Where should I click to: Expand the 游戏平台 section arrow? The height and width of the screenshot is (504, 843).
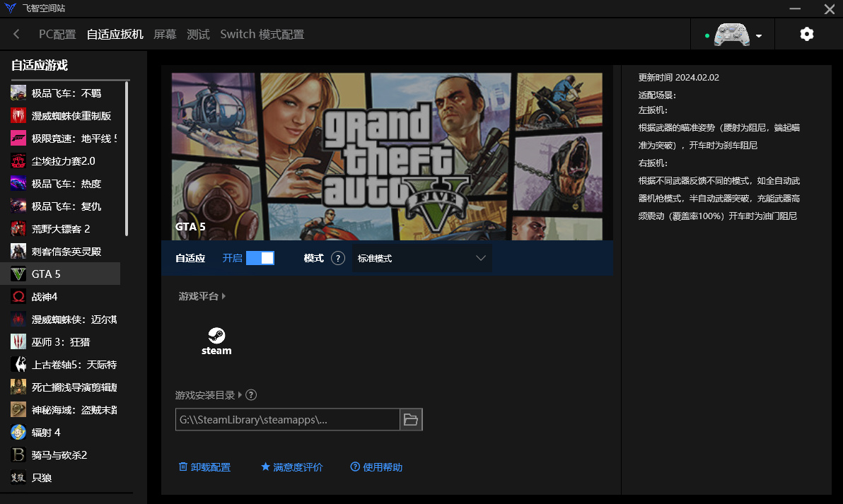pyautogui.click(x=223, y=296)
